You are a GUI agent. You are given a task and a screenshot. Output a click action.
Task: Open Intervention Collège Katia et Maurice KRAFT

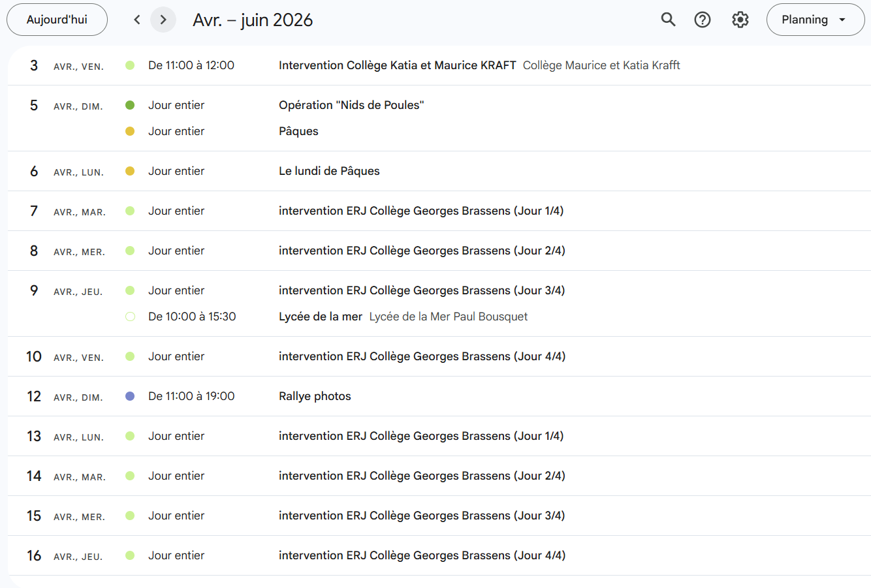[x=397, y=65]
